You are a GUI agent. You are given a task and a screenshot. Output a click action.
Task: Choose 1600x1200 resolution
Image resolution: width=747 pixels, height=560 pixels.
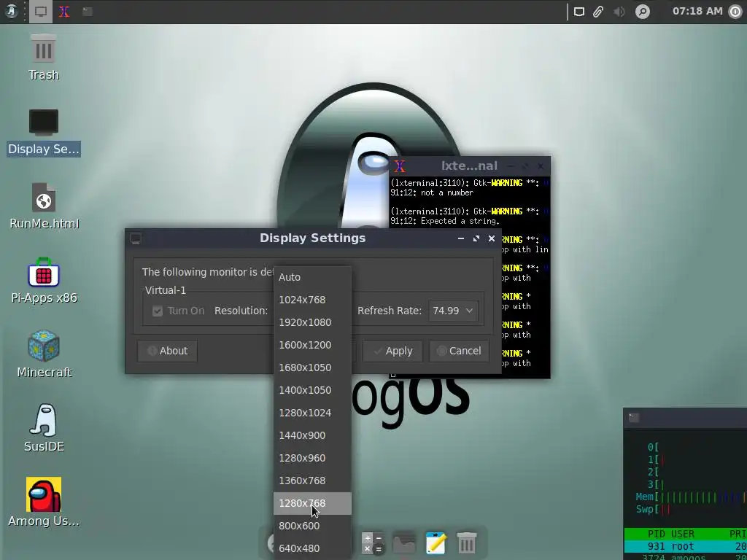click(x=312, y=345)
